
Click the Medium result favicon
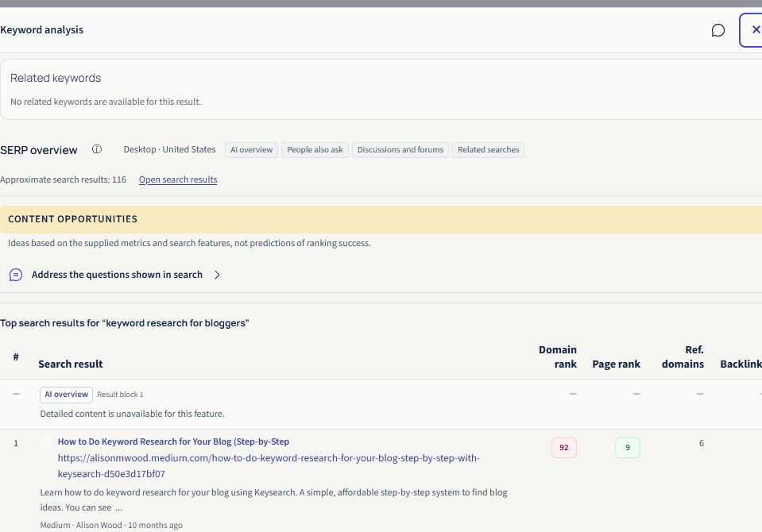click(x=46, y=441)
